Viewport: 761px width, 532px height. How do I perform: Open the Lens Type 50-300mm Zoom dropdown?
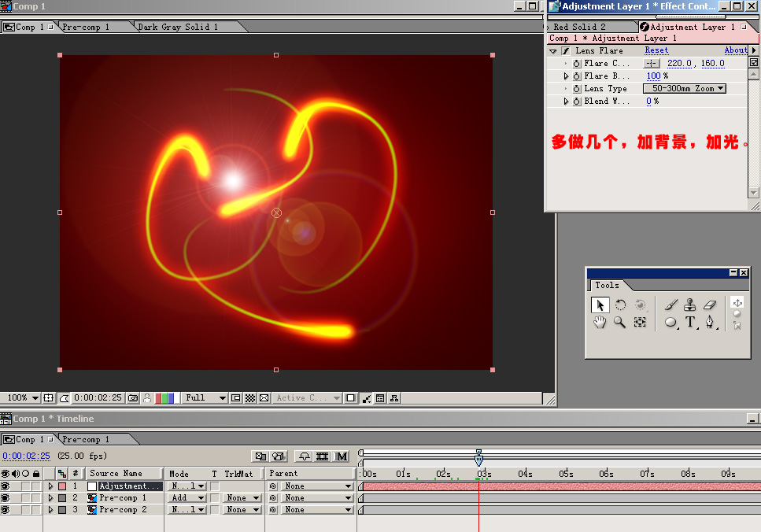685,88
